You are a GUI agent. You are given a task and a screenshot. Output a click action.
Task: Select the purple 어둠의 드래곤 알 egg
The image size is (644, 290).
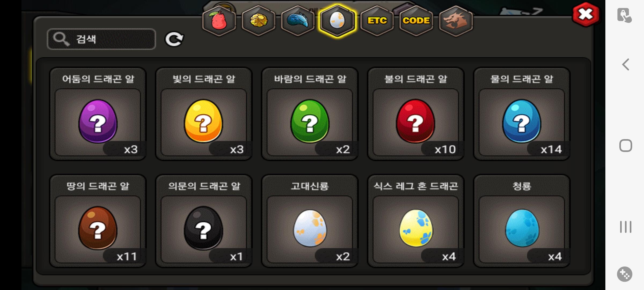pyautogui.click(x=98, y=114)
